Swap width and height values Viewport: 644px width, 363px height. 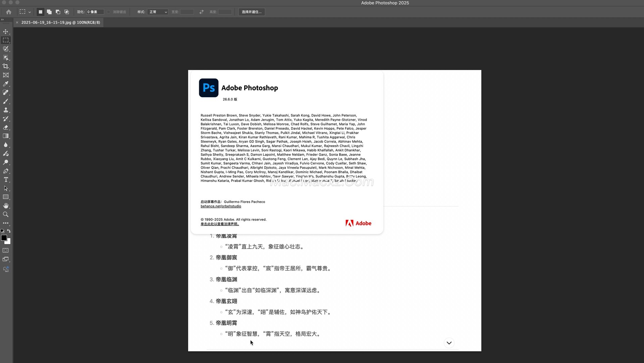202,12
